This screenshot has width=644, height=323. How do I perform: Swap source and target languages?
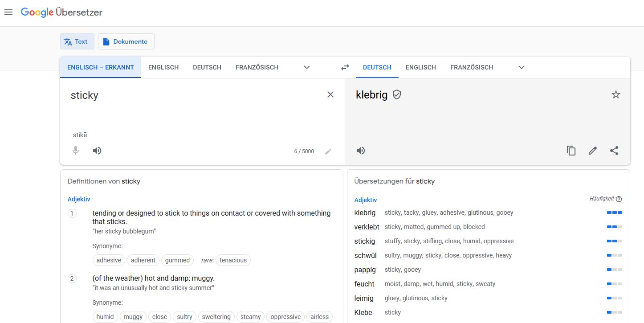point(345,67)
